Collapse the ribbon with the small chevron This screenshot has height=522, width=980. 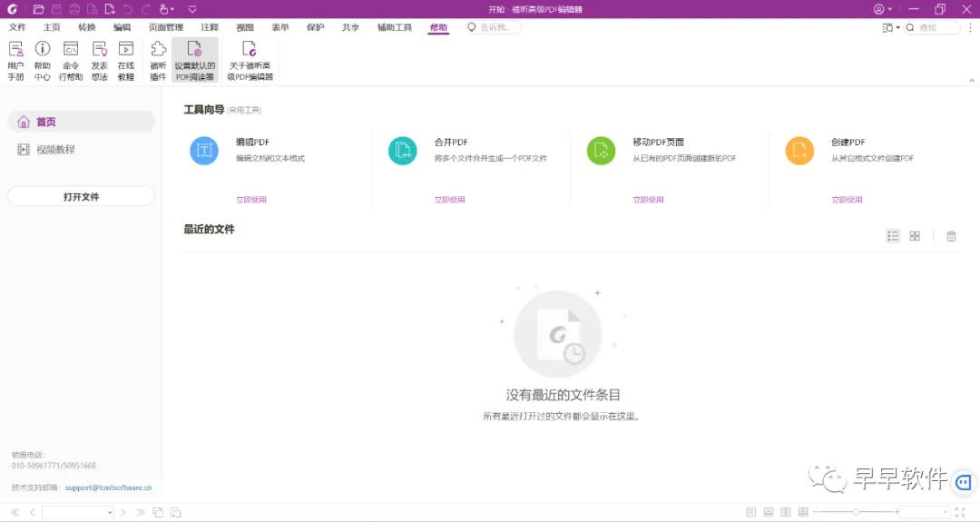pyautogui.click(x=972, y=81)
